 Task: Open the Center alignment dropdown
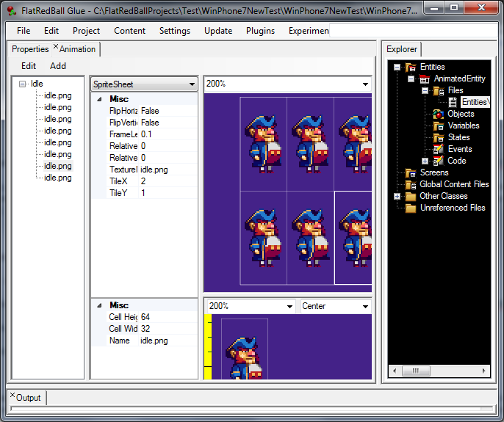[364, 306]
